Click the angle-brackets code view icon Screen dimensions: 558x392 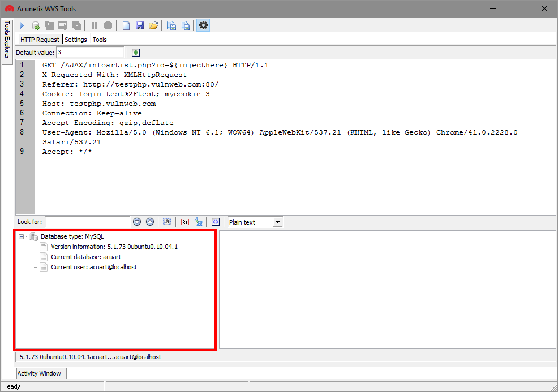point(216,222)
